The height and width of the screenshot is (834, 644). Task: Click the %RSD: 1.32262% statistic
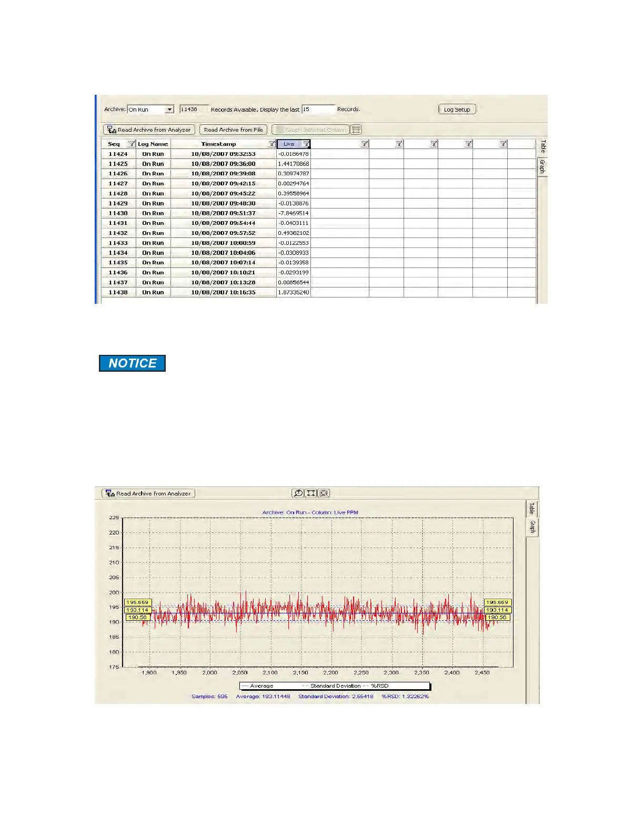pos(405,696)
